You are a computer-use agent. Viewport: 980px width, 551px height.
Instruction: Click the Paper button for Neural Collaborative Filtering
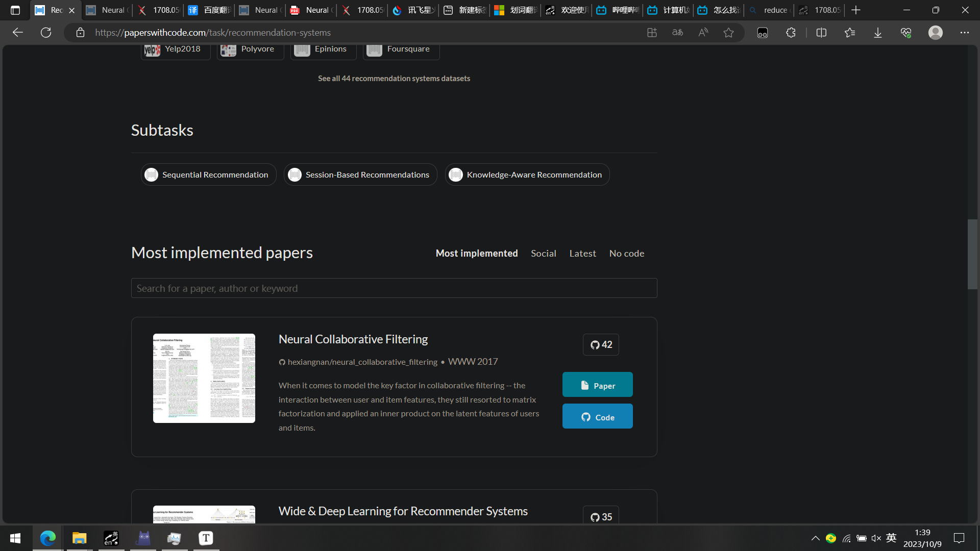tap(597, 385)
